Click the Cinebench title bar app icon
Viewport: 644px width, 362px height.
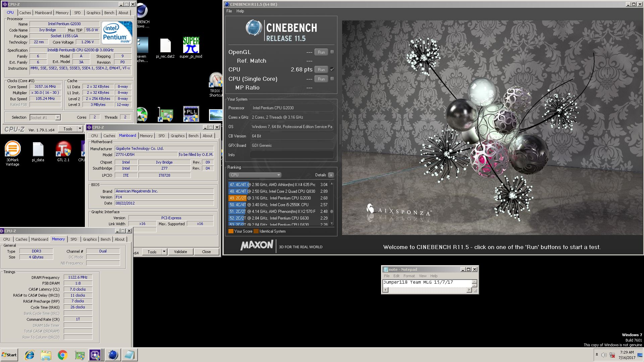(x=227, y=4)
